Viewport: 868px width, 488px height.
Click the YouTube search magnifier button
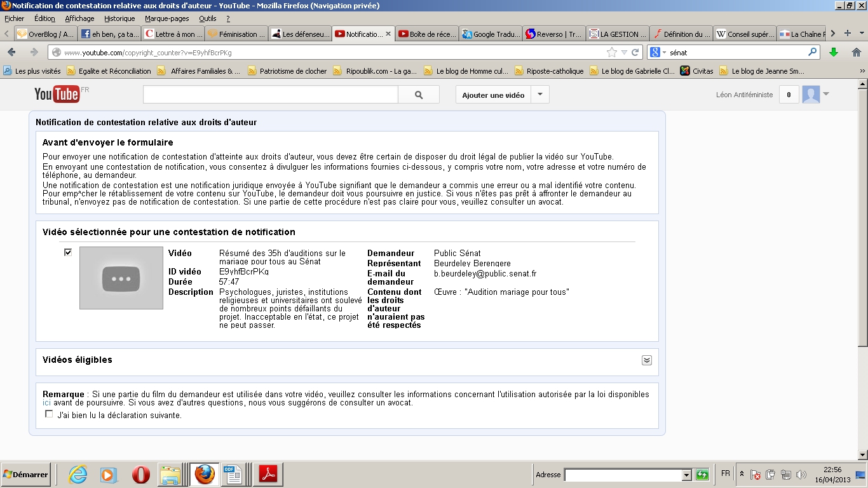click(419, 95)
